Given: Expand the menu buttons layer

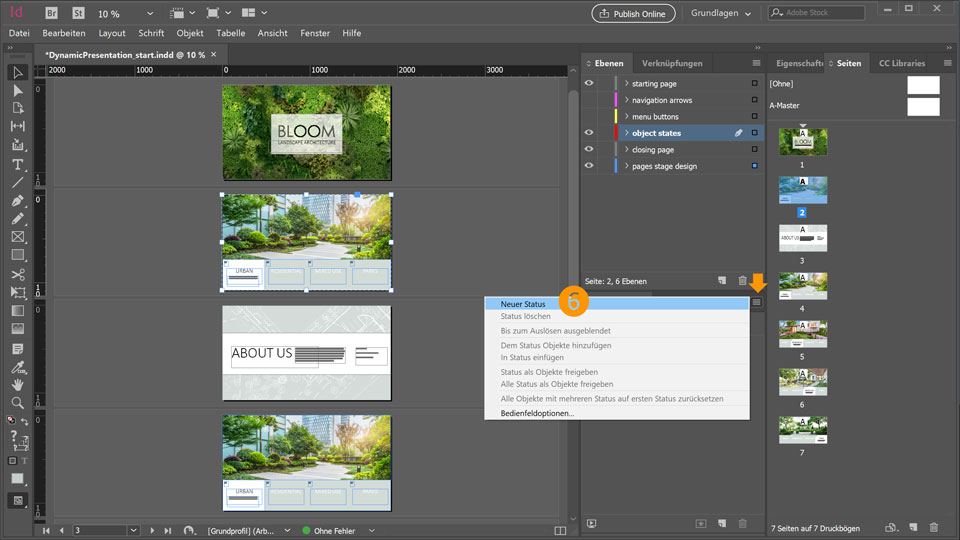Looking at the screenshot, I should point(626,117).
